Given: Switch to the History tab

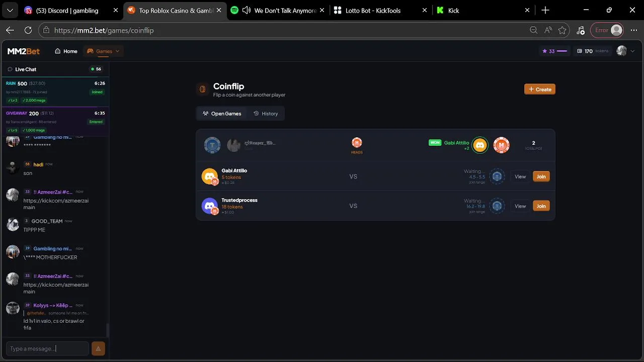Looking at the screenshot, I should 266,114.
